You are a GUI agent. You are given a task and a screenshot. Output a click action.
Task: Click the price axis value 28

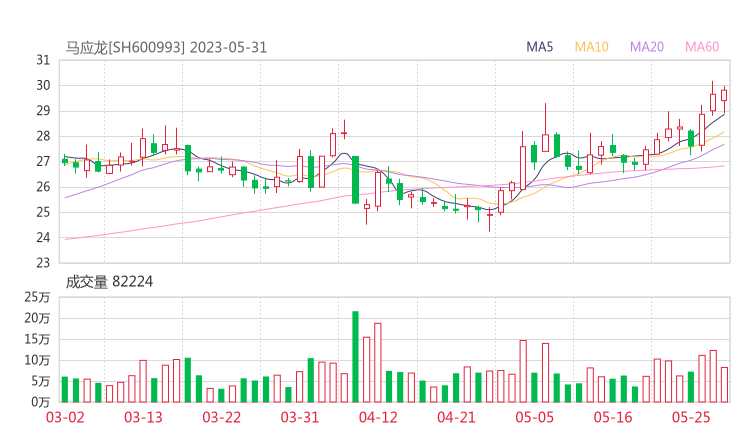tap(43, 136)
